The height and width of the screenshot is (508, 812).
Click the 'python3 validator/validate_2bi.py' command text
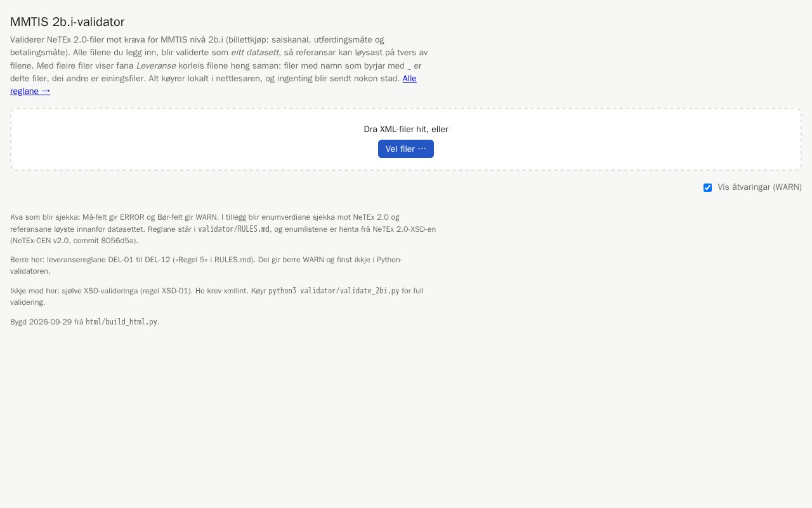pos(334,291)
